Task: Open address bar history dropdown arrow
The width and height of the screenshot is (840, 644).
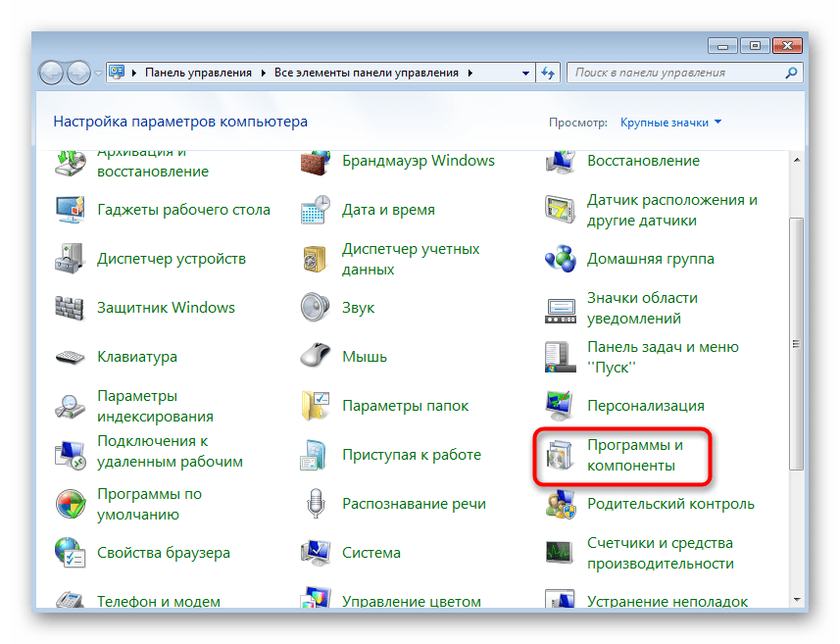Action: click(524, 73)
